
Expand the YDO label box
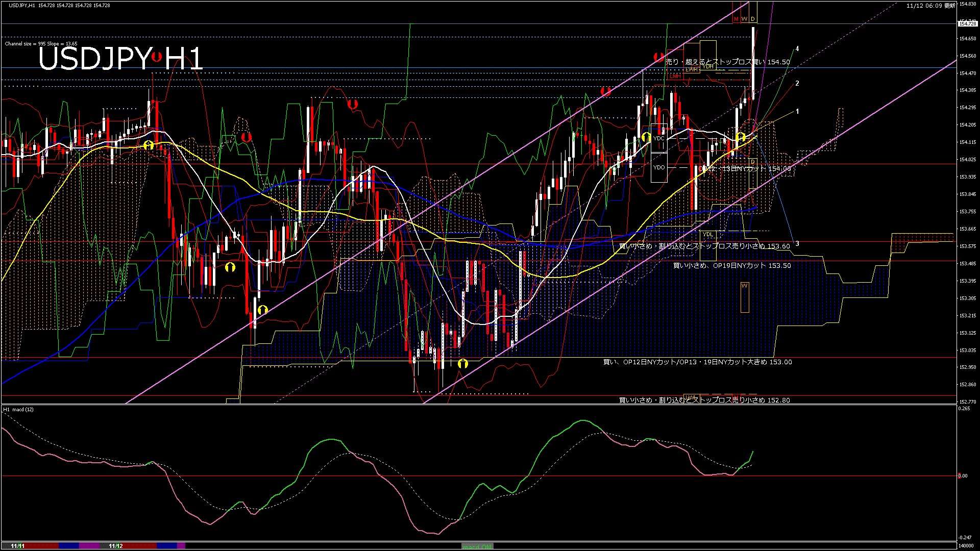pos(659,167)
